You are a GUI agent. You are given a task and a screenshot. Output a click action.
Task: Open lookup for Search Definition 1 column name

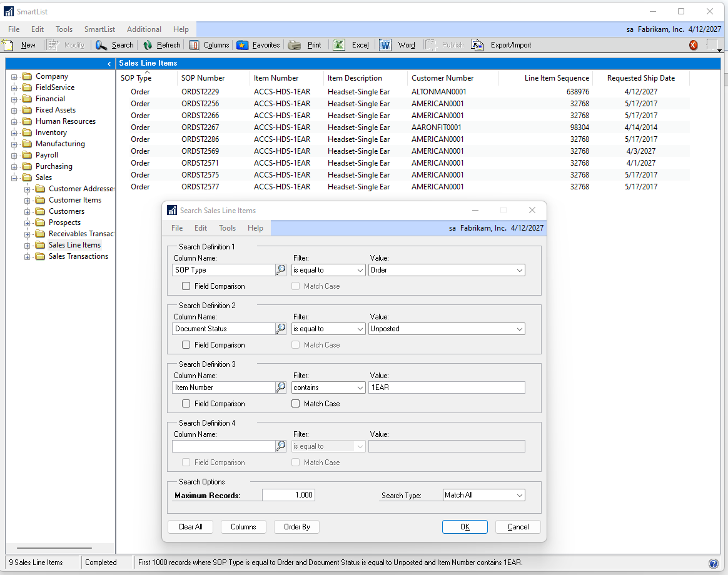(281, 269)
